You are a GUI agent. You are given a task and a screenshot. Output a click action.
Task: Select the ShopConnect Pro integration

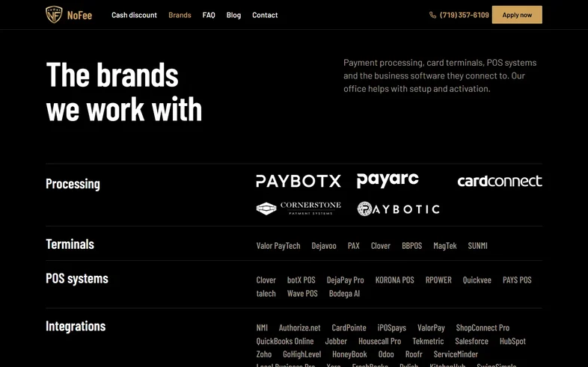[483, 327]
